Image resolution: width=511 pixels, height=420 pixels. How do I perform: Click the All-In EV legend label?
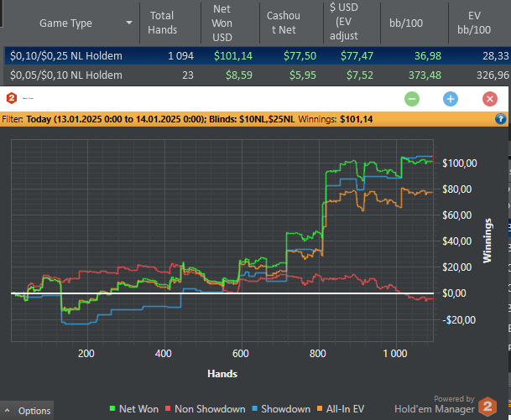pos(345,409)
